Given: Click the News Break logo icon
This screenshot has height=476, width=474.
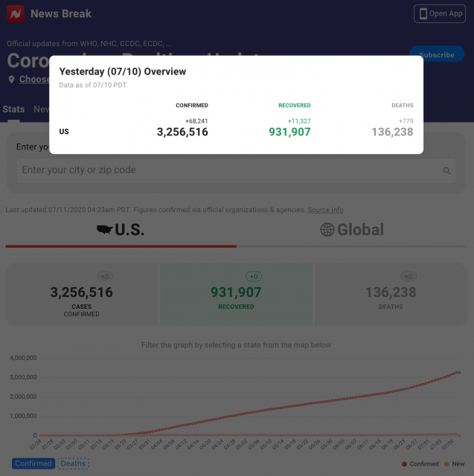Looking at the screenshot, I should tap(16, 13).
